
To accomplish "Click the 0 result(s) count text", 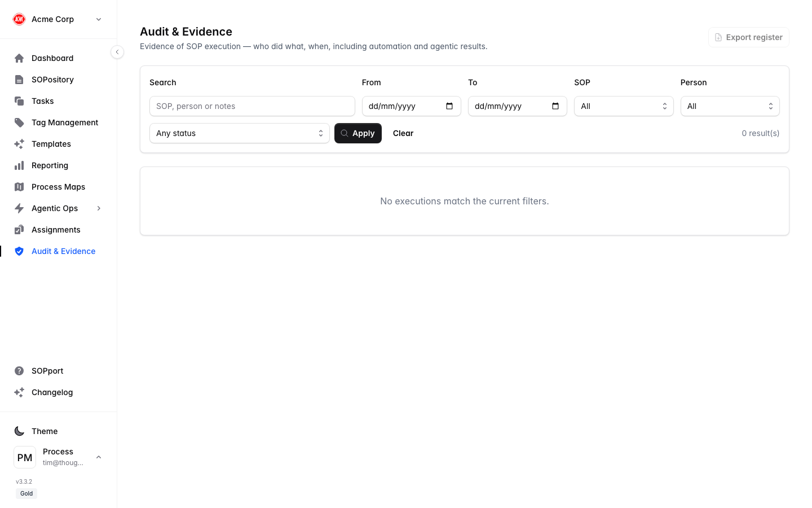I will point(761,133).
